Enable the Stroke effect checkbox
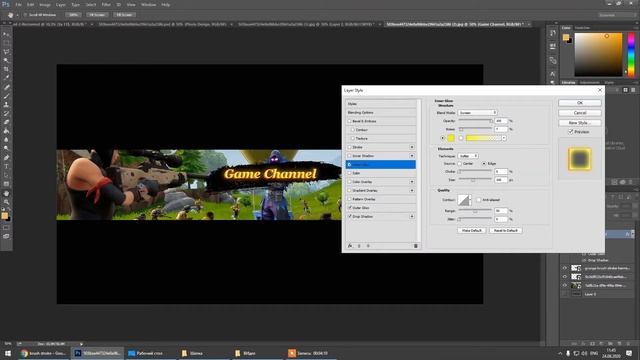This screenshot has height=360, width=640. (349, 147)
